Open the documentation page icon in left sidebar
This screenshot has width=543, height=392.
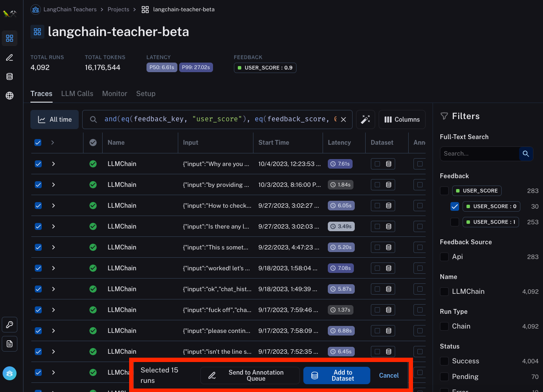point(10,343)
